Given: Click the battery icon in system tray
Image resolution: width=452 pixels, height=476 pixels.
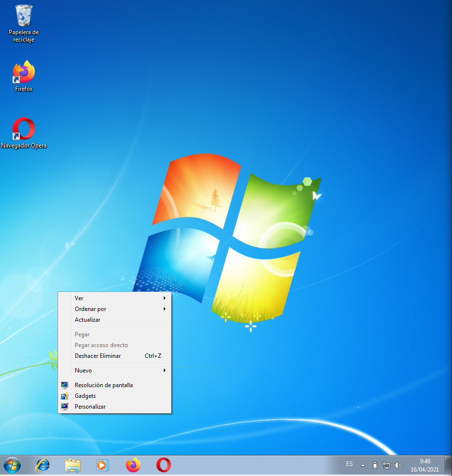Looking at the screenshot, I should point(375,465).
